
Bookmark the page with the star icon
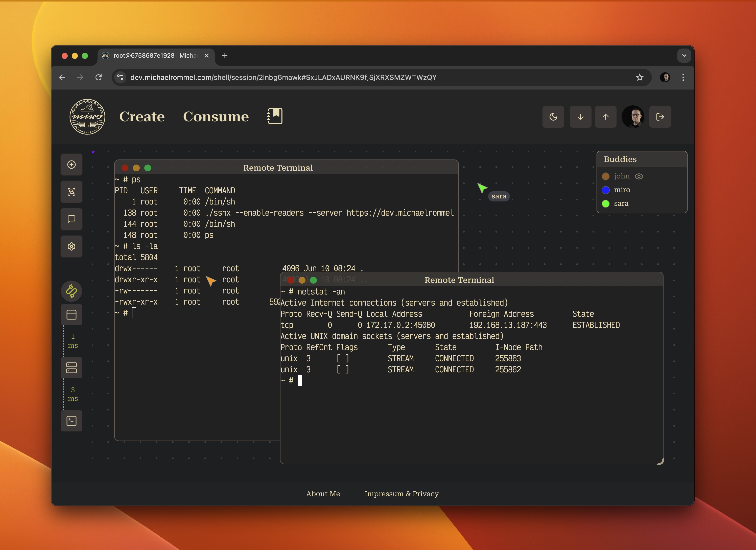point(640,77)
